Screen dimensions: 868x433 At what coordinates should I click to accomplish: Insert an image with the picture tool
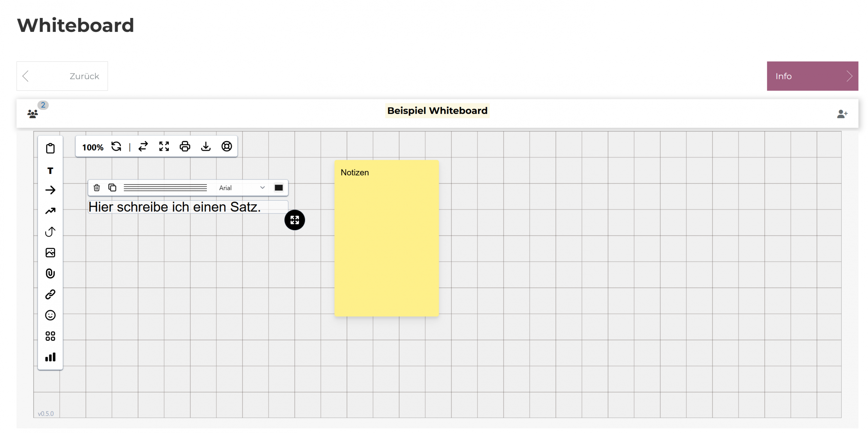pyautogui.click(x=50, y=252)
